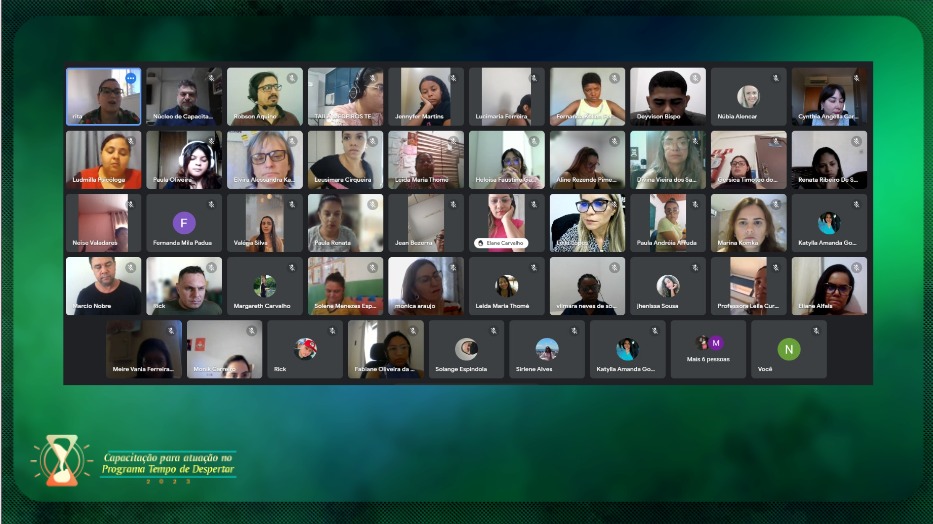Select Marcio Nobre's video tile
This screenshot has width=933, height=524.
(103, 286)
